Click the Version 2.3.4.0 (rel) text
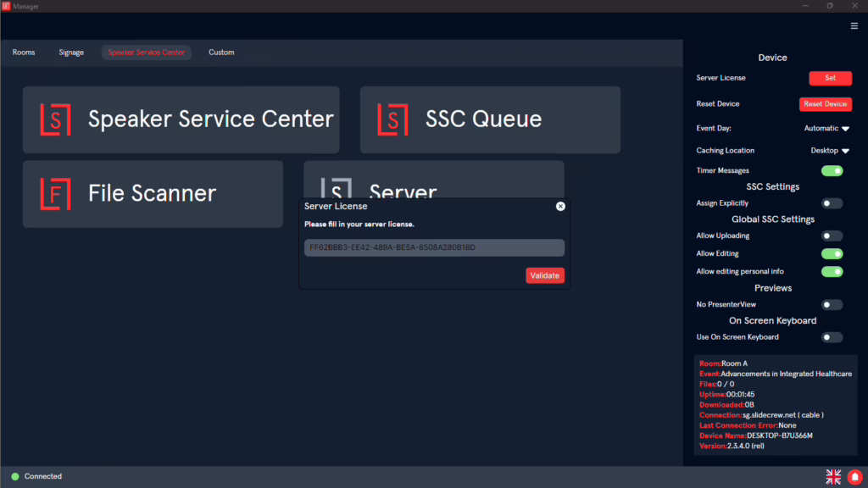 [732, 446]
